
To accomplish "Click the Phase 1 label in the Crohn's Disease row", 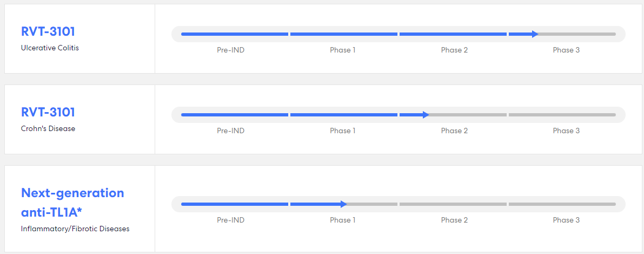I will 343,131.
